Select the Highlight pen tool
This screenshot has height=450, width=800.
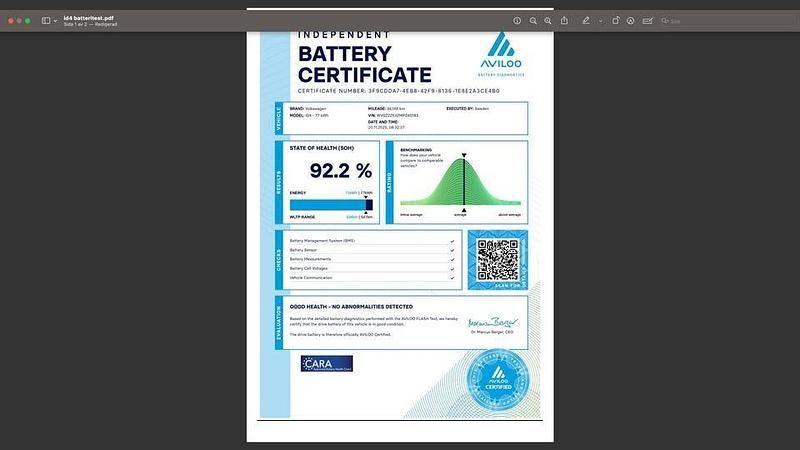tap(586, 20)
